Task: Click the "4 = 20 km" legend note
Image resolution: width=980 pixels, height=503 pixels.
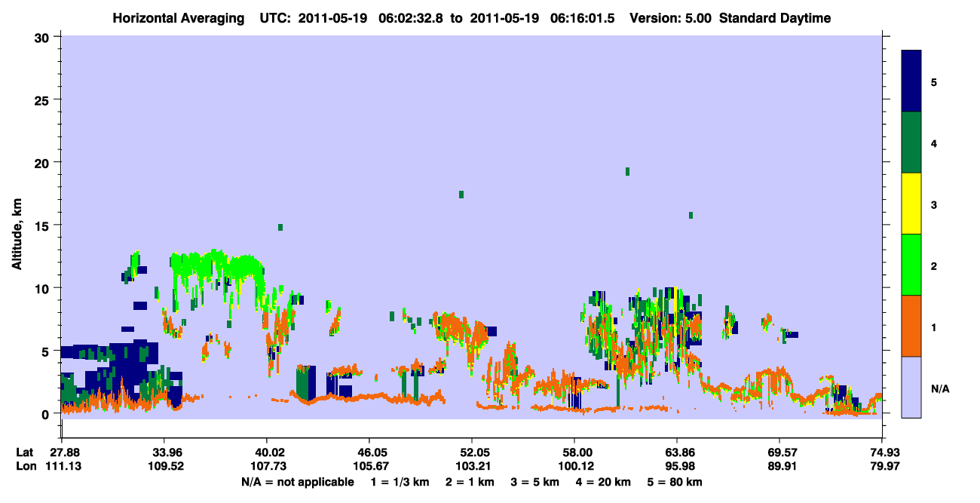Action: pyautogui.click(x=605, y=482)
